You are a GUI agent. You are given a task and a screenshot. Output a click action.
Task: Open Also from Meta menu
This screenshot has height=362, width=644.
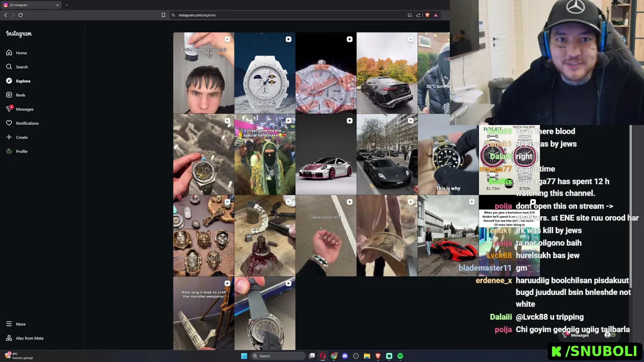[25, 338]
